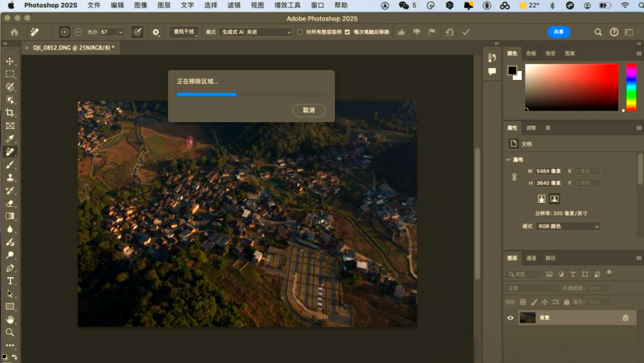Screen dimensions: 644x363
Task: Click the rainbow hue slider strip
Action: coord(631,86)
